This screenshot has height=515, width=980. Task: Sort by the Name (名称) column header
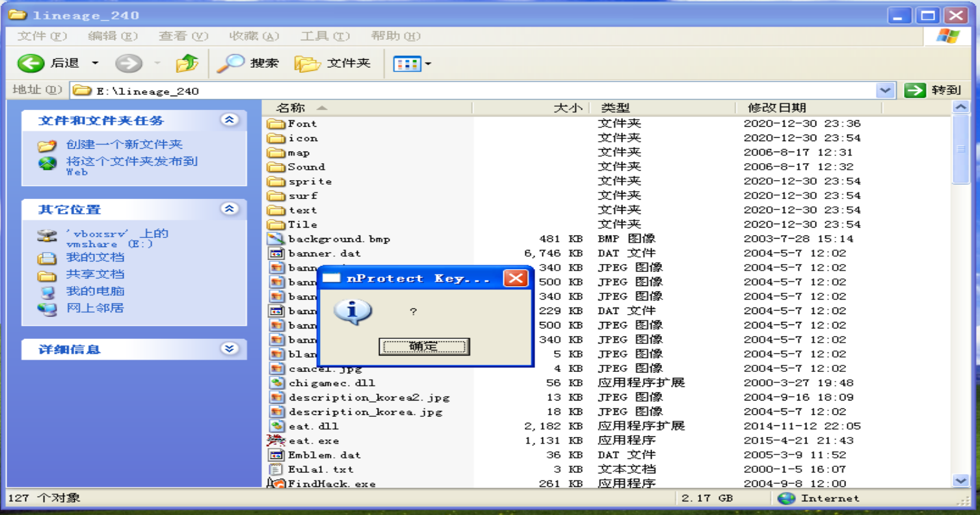[x=367, y=108]
